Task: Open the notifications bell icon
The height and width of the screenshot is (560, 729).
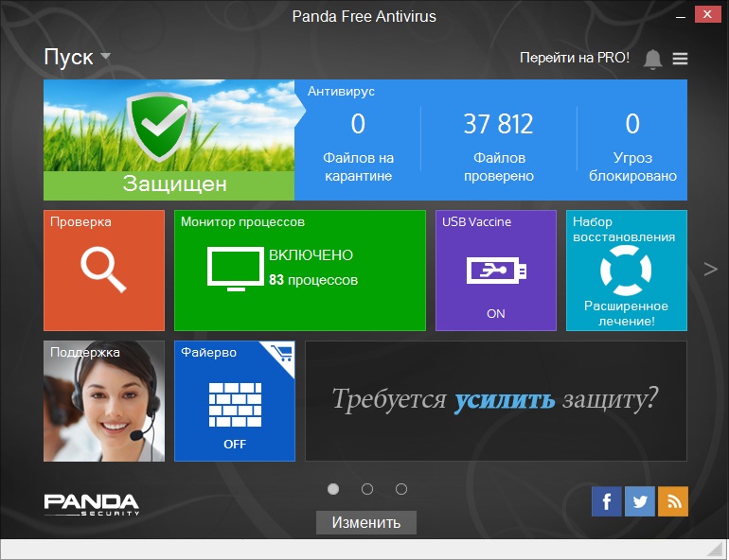Action: (x=652, y=59)
